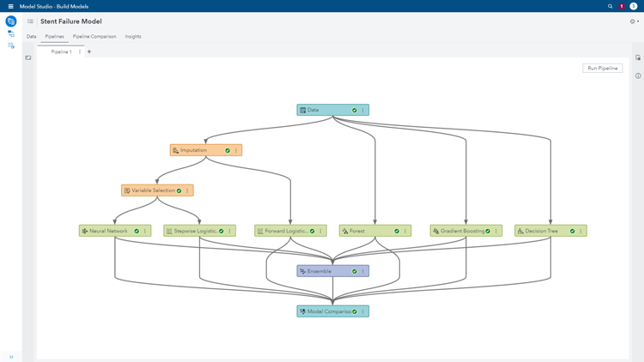Open Pipeline 1 tab options menu
This screenshot has width=644, height=362.
(80, 51)
